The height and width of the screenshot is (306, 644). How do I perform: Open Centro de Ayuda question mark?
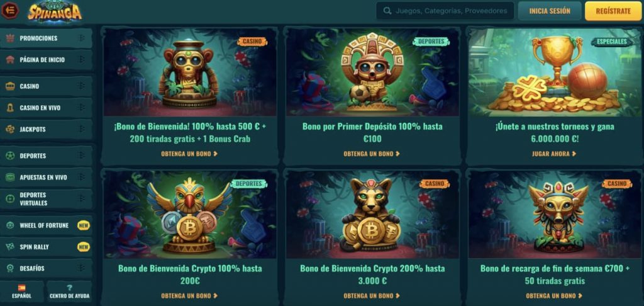[x=69, y=288]
